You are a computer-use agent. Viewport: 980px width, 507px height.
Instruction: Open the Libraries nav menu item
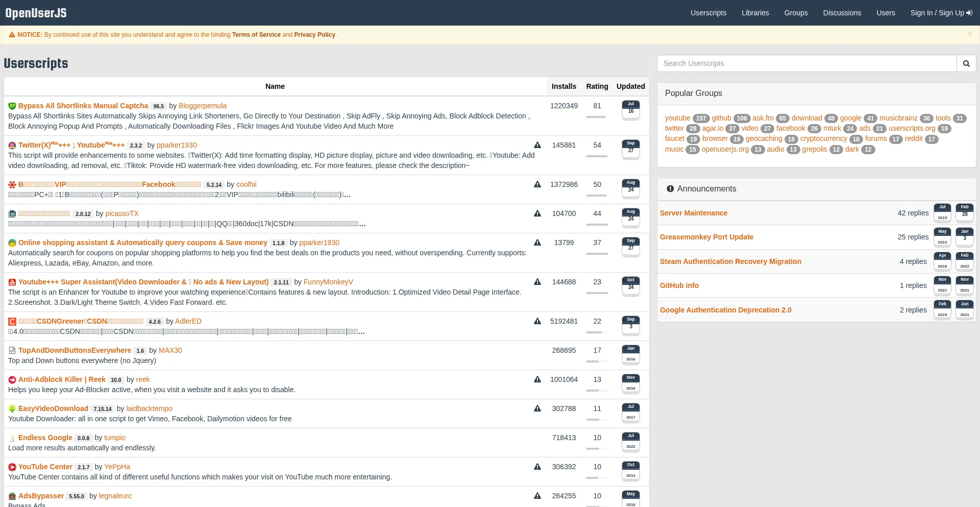coord(755,13)
